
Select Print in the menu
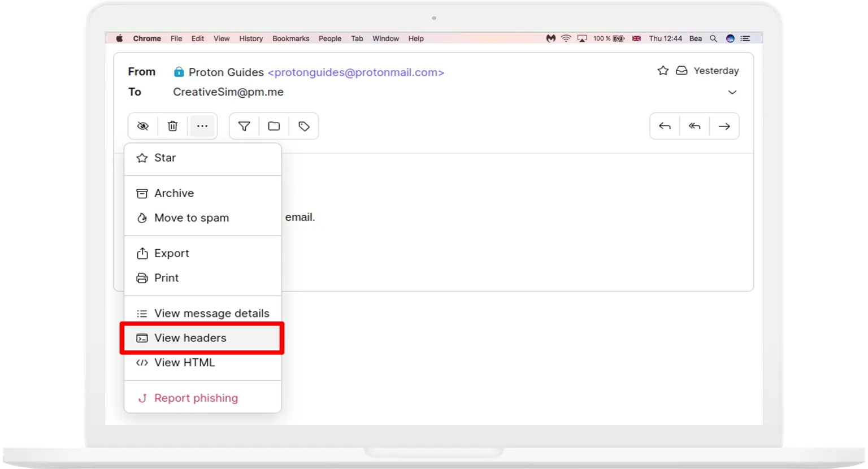point(203,278)
